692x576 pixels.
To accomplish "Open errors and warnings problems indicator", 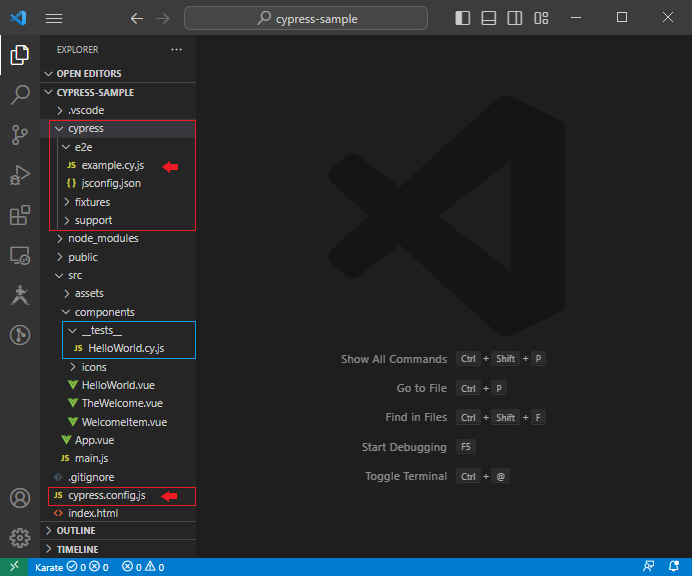I will [143, 567].
